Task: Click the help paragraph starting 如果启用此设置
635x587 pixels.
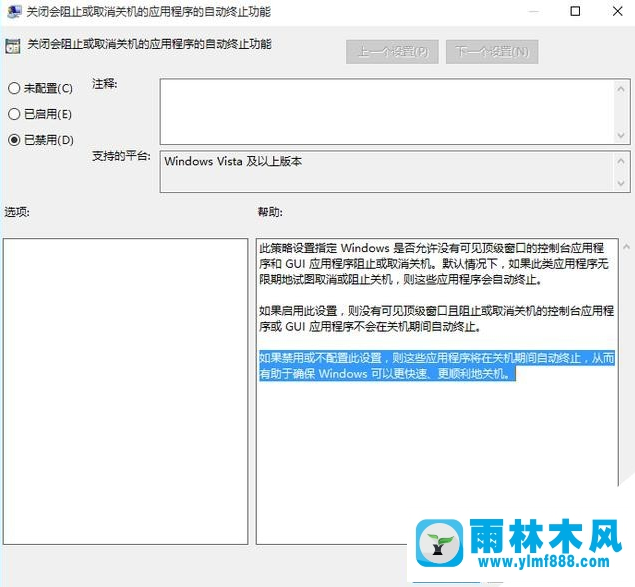Action: point(437,318)
